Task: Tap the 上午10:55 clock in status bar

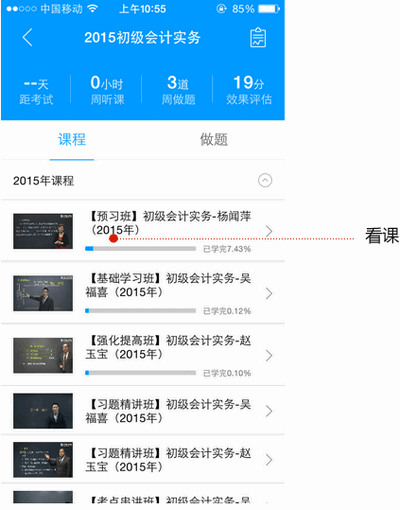Action: coord(142,9)
